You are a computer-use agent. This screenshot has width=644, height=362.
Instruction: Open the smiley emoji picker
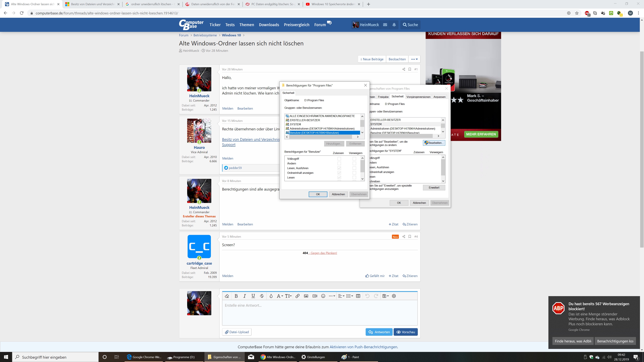pos(323,296)
